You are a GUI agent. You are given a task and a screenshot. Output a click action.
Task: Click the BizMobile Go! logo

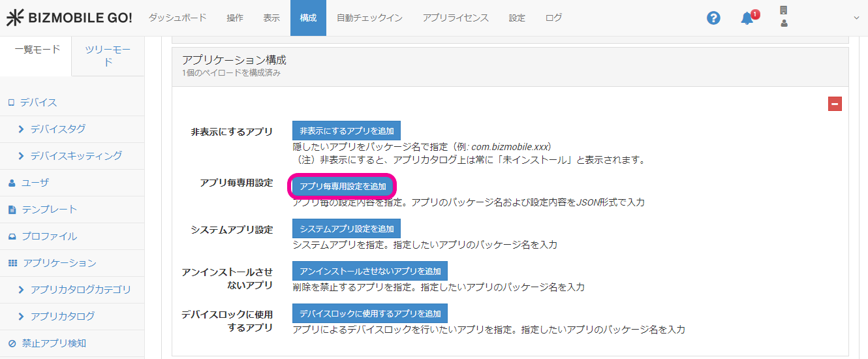(69, 18)
